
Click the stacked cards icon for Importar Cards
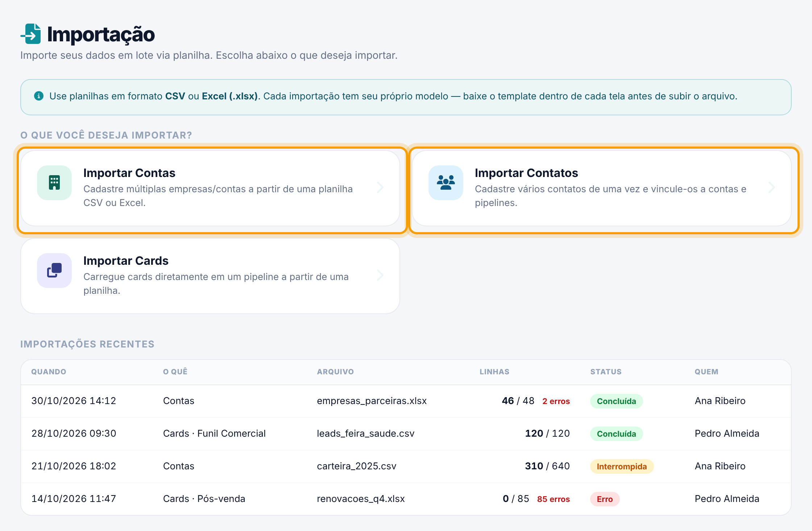[x=54, y=271]
